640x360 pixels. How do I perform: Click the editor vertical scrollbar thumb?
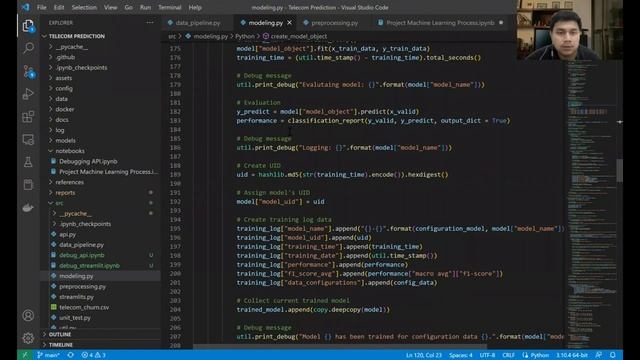coord(620,171)
